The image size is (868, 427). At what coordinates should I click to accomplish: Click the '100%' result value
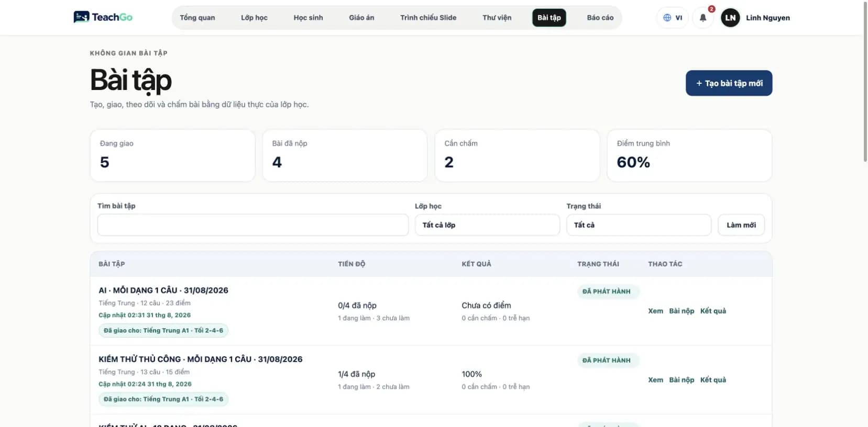click(x=471, y=374)
